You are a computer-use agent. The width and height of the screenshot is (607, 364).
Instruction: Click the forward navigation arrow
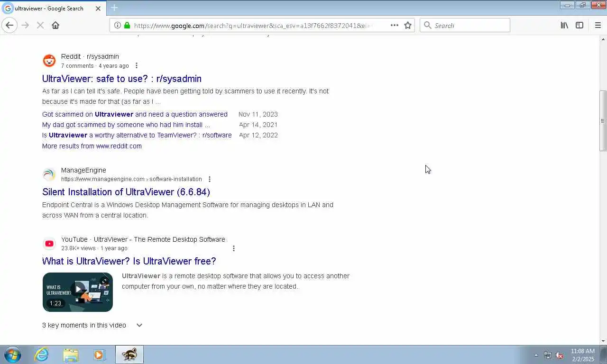(25, 25)
